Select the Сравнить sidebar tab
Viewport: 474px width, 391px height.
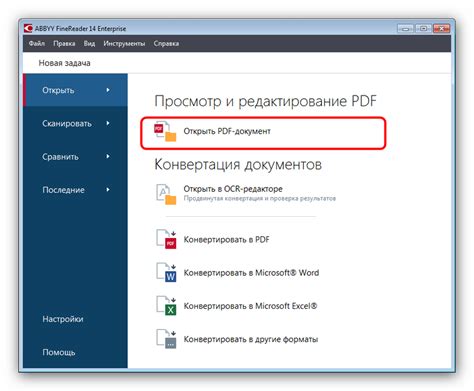75,157
